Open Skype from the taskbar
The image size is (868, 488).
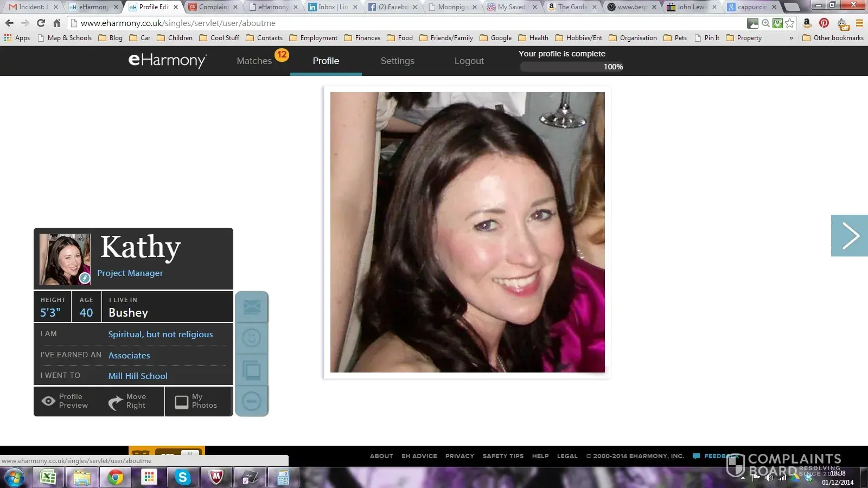coord(183,477)
